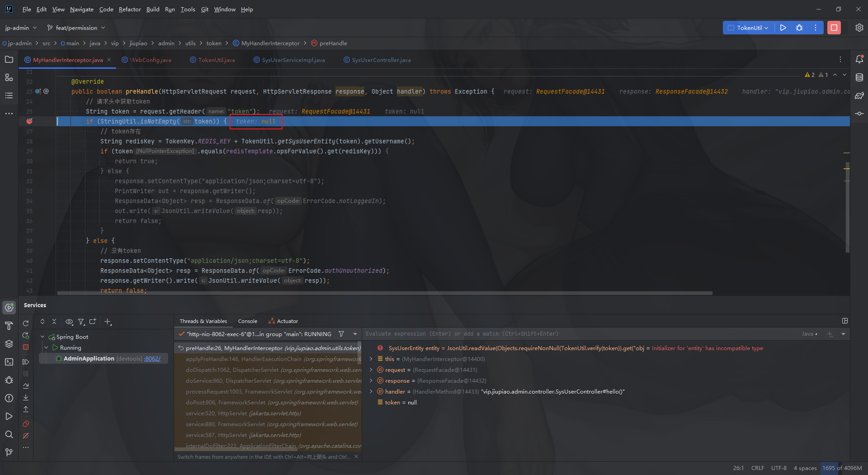Dismiss the switch frames hint

point(356,457)
